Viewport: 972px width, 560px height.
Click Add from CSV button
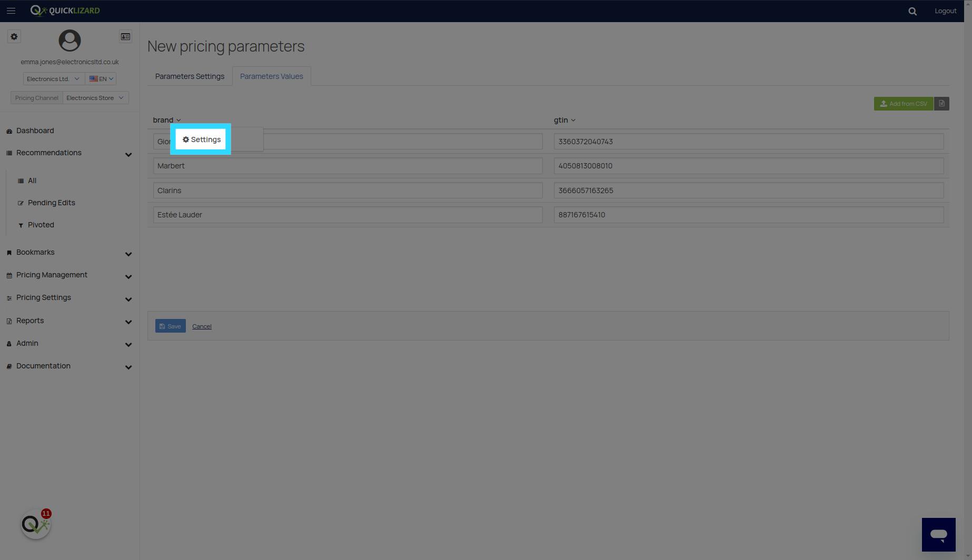pos(904,104)
